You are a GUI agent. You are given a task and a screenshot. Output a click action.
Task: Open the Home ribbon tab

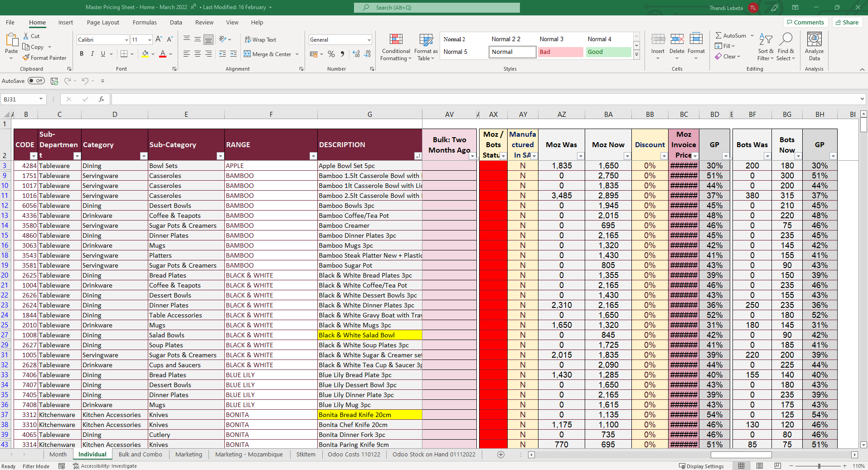point(37,23)
